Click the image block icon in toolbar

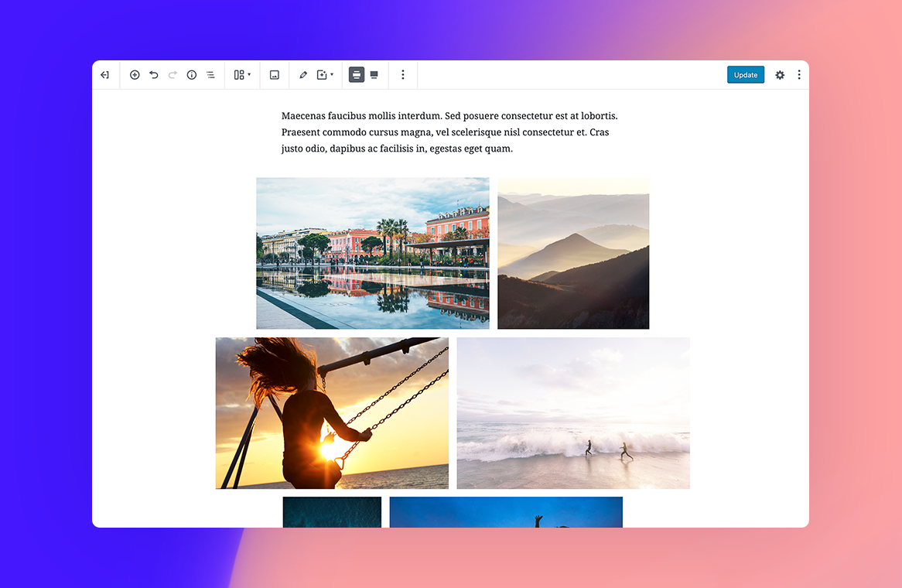click(x=275, y=75)
